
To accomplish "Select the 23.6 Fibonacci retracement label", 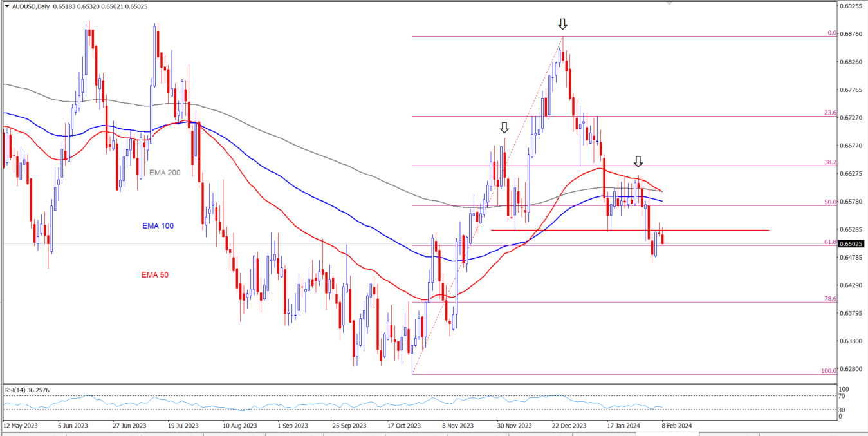I will pyautogui.click(x=829, y=113).
